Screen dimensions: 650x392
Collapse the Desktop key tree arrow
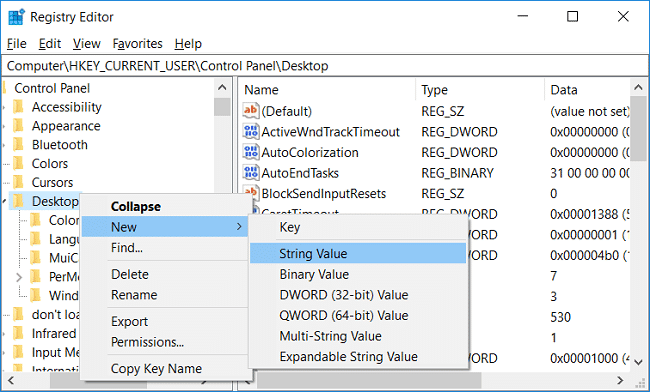click(4, 201)
